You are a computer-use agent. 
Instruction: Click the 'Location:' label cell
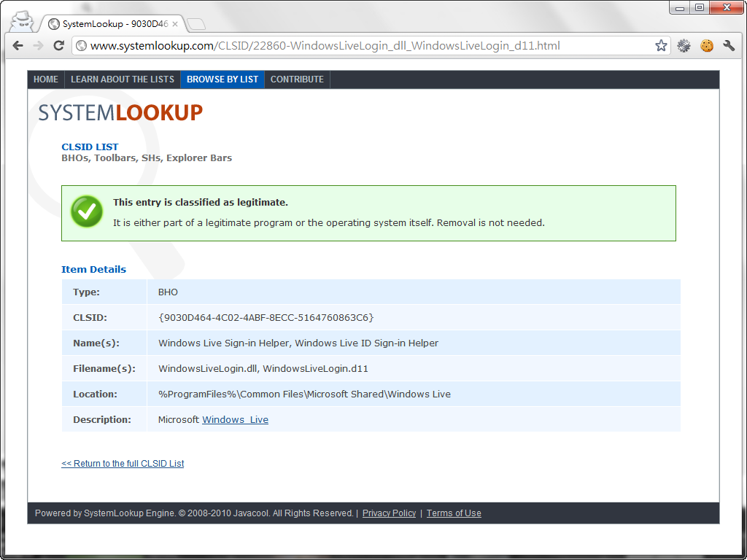click(x=104, y=394)
